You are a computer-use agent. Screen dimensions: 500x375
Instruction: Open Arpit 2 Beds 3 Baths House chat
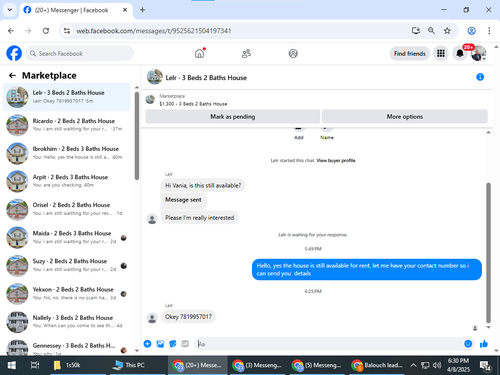pos(67,181)
